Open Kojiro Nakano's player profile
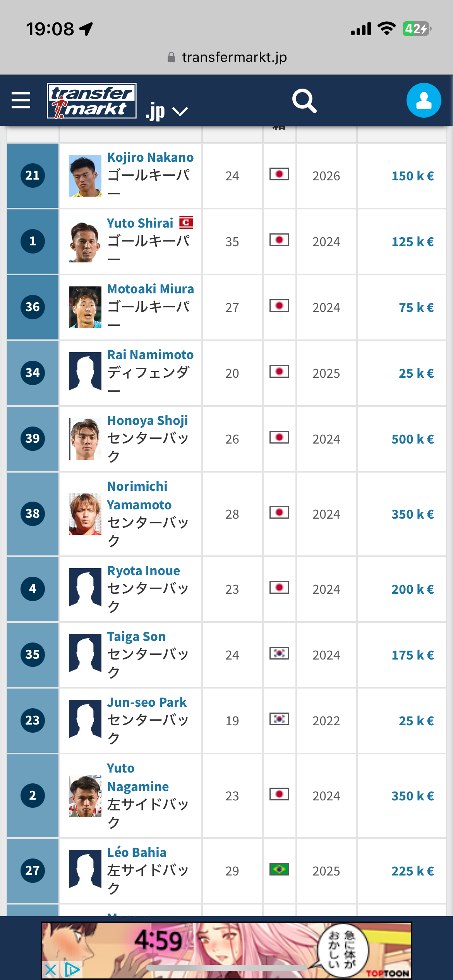The image size is (453, 980). (150, 157)
